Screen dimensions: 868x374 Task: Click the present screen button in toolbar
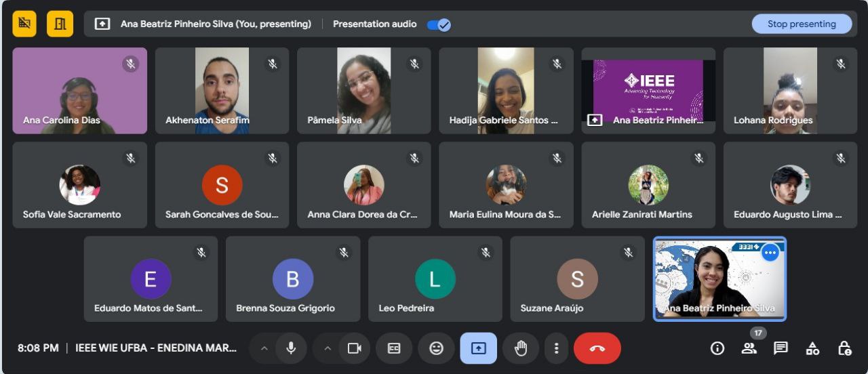478,348
